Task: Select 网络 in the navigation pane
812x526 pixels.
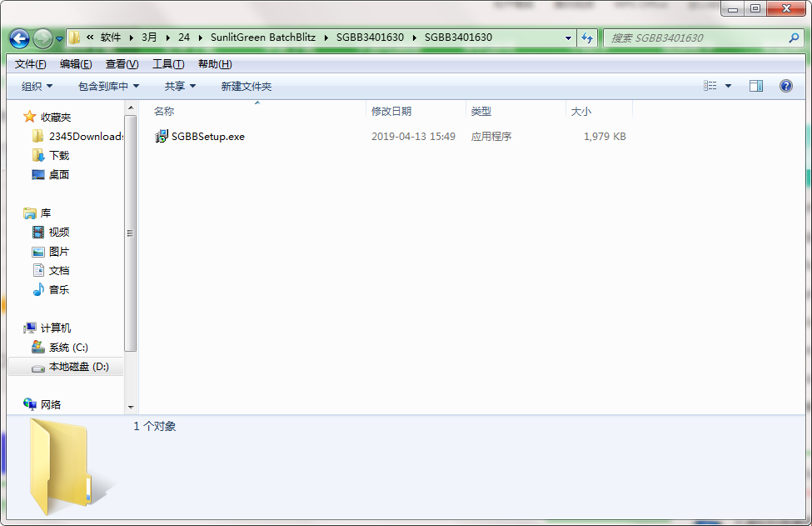Action: coord(51,405)
